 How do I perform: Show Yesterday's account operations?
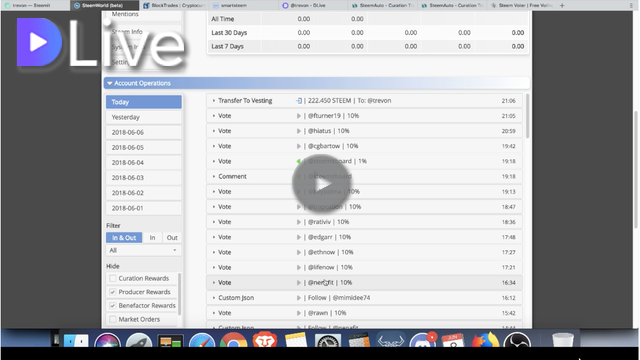(x=144, y=117)
